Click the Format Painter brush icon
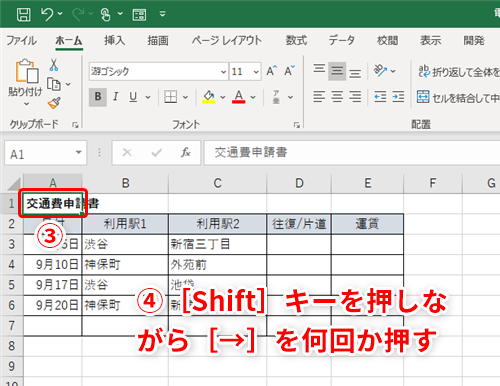This screenshot has height=386, width=500. [54, 103]
